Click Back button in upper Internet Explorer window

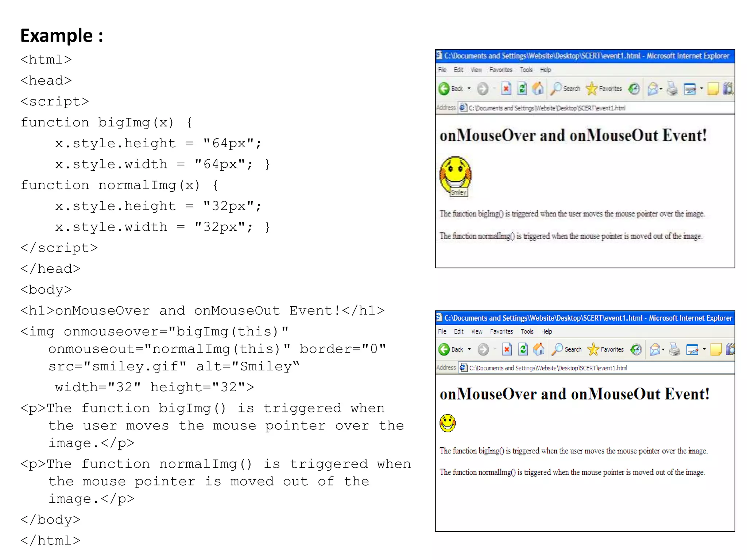450,89
